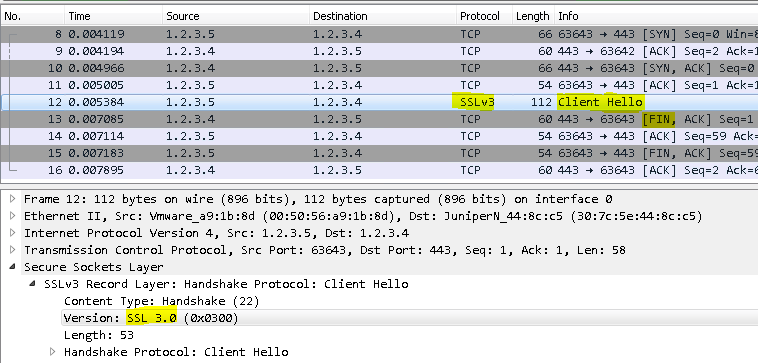
Task: Select packet 15 row at time 0.007183
Action: pyautogui.click(x=379, y=153)
